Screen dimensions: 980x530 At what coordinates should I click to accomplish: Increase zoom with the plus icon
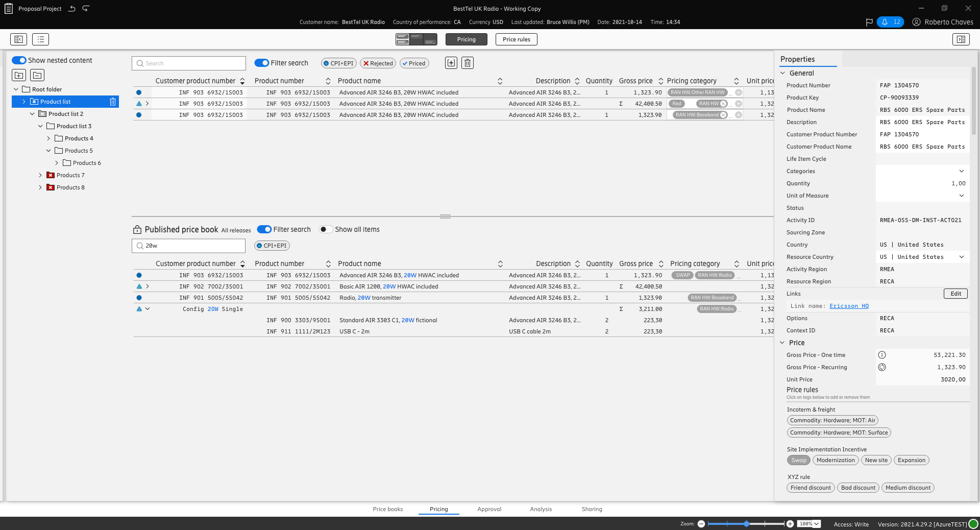(x=790, y=524)
